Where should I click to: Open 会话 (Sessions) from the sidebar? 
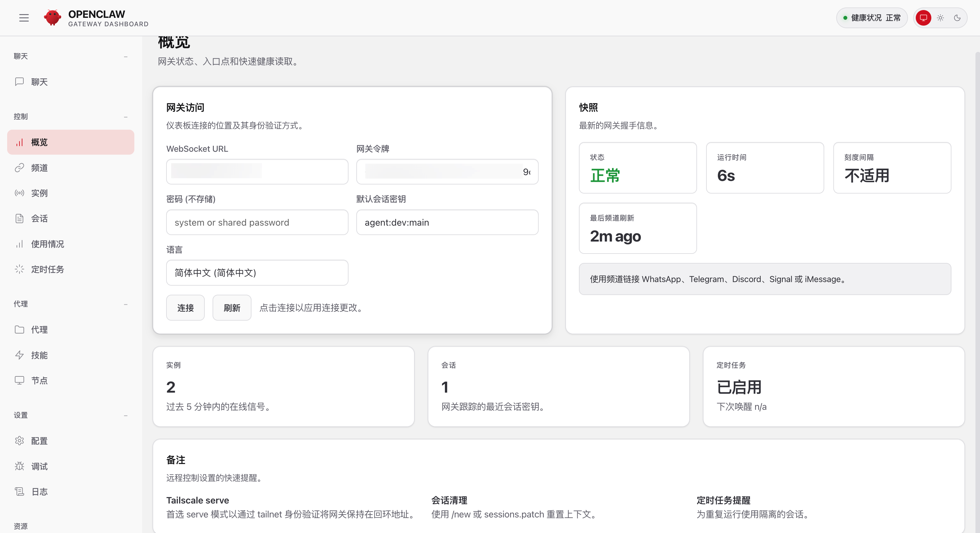pyautogui.click(x=39, y=218)
